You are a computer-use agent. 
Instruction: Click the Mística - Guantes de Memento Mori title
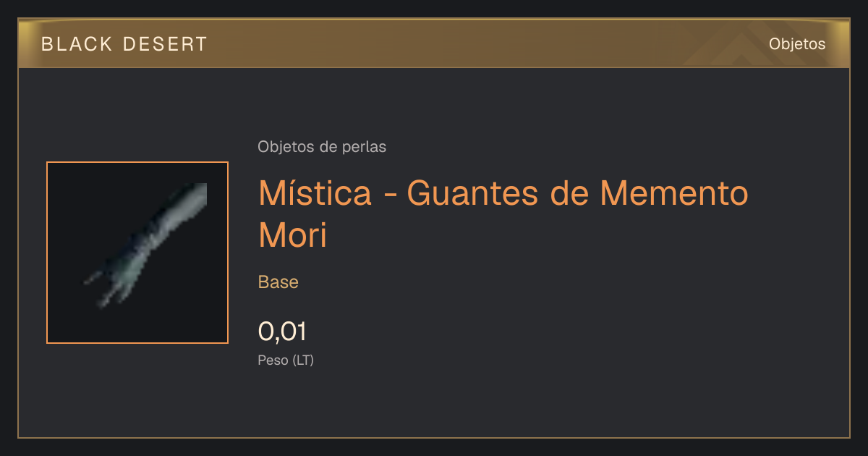[503, 214]
